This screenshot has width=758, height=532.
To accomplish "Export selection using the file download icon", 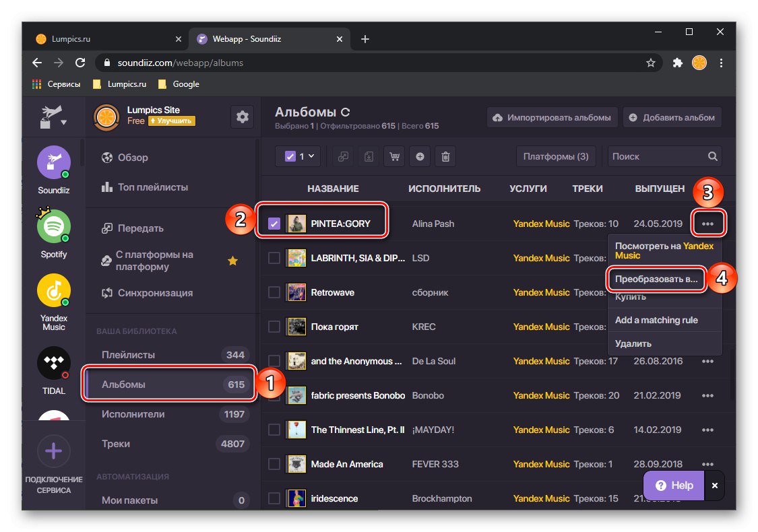I will click(368, 156).
